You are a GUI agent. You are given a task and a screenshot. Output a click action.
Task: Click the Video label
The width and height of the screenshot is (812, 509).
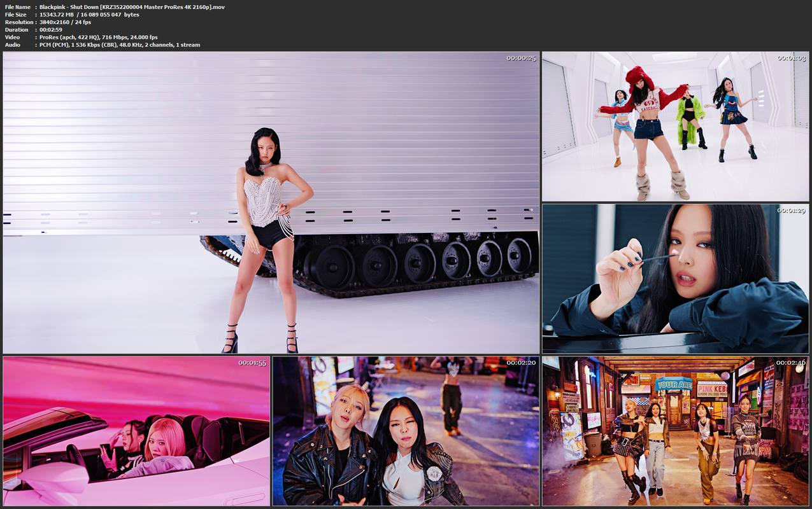point(13,38)
